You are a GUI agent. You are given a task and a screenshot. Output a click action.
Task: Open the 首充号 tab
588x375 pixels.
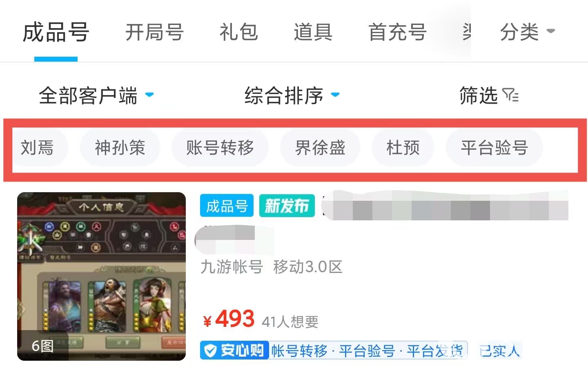tap(397, 32)
